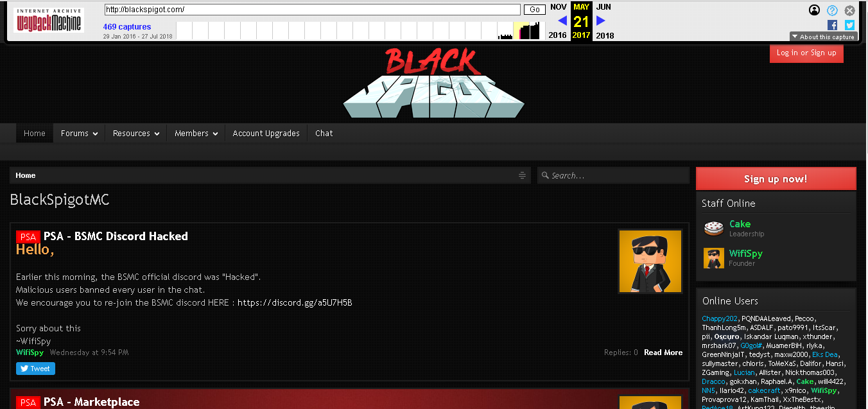Open Wayback help question-mark icon
Image resolution: width=868 pixels, height=409 pixels.
[x=832, y=10]
